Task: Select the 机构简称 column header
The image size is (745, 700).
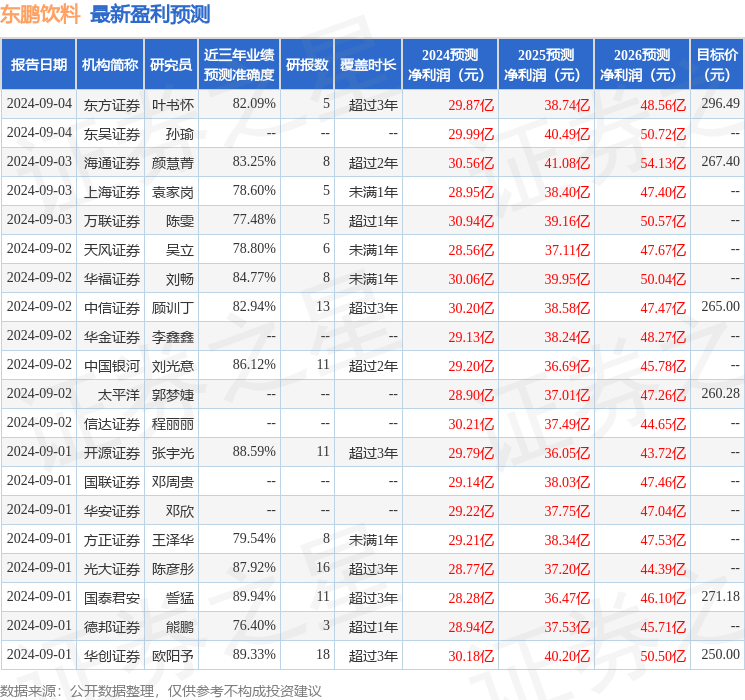Action: click(110, 65)
